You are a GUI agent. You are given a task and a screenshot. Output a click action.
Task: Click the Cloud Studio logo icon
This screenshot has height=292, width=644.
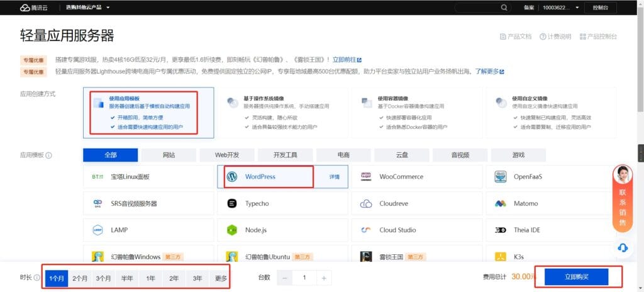[x=366, y=230]
